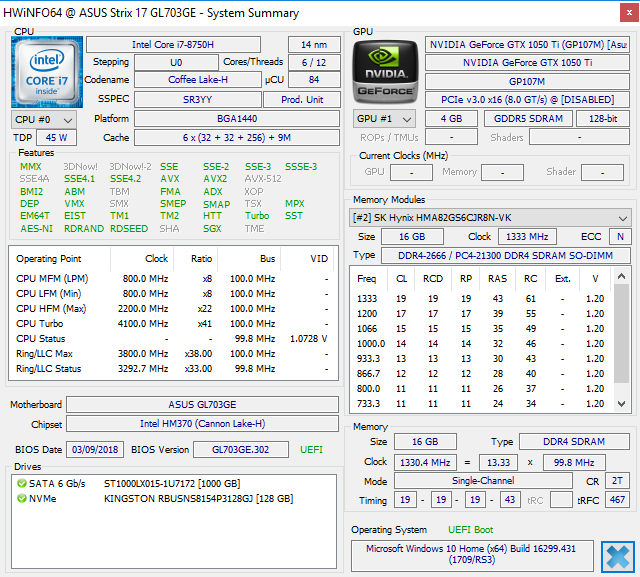This screenshot has width=640, height=577.
Task: Click the NVIDIA GeForce logo
Action: 385,72
